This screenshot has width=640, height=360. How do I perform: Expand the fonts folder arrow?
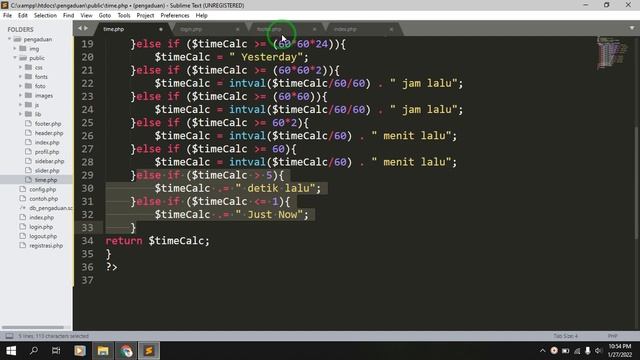point(21,77)
